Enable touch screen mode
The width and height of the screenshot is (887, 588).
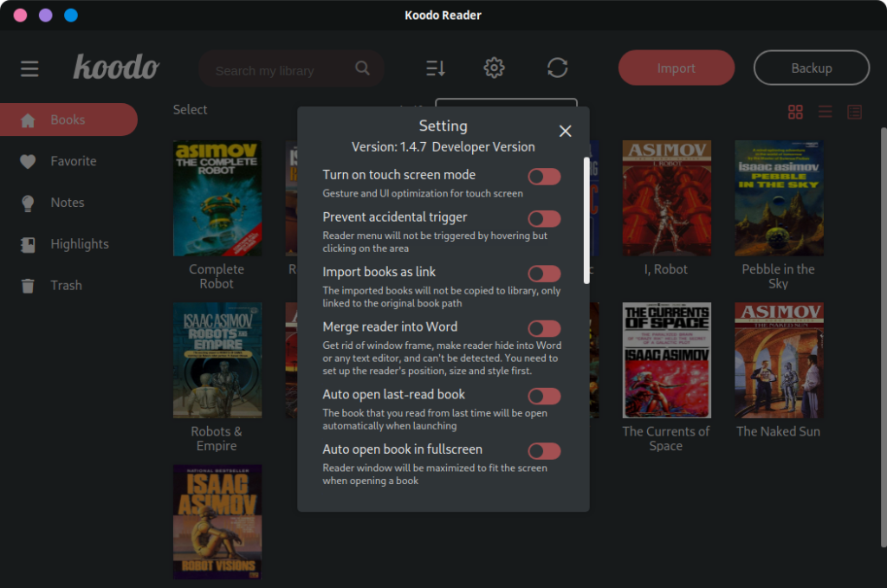544,176
